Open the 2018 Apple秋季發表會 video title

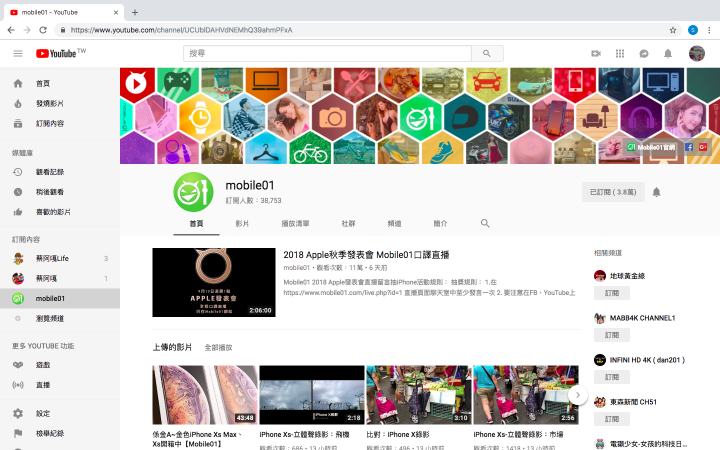click(366, 255)
